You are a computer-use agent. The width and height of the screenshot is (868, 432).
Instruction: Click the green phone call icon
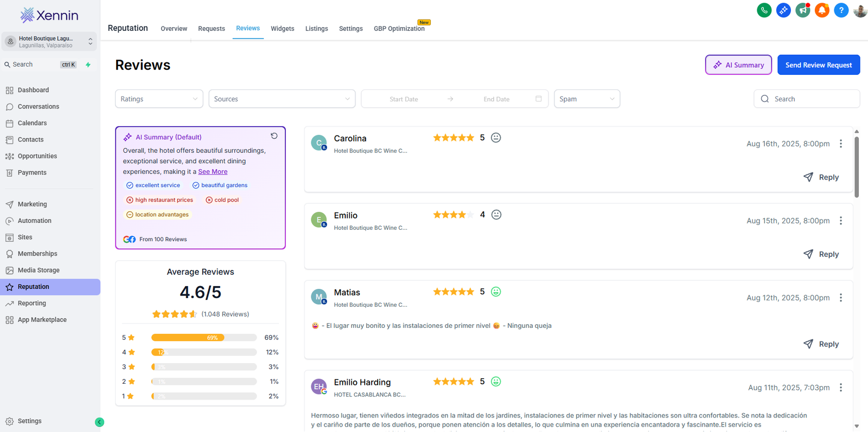[764, 10]
